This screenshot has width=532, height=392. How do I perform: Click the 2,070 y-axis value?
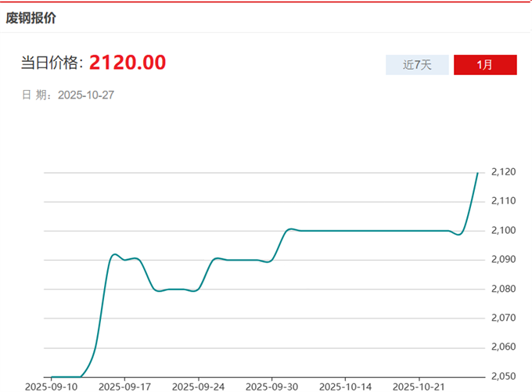tap(504, 318)
